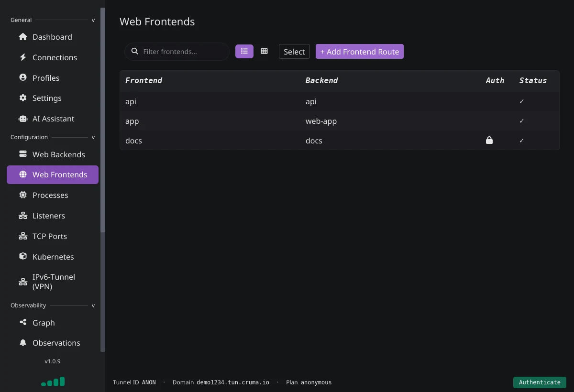574x392 pixels.
Task: Open the app frontend row
Action: [339, 121]
